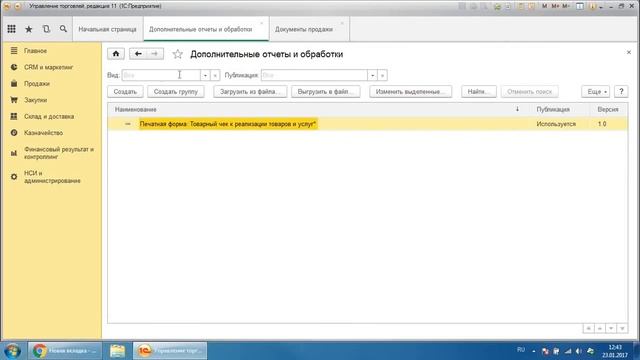This screenshot has height=360, width=640.
Task: Click the Вид filter input field
Action: pyautogui.click(x=161, y=75)
